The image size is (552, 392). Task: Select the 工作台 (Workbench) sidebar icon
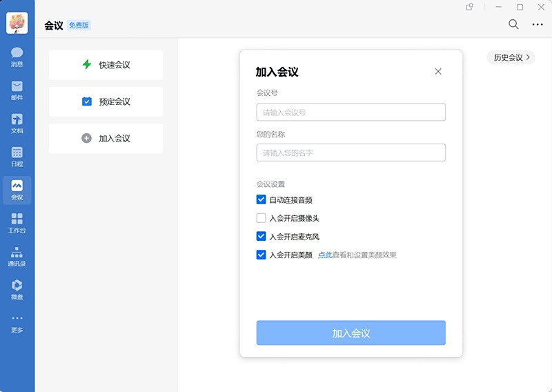(x=17, y=222)
